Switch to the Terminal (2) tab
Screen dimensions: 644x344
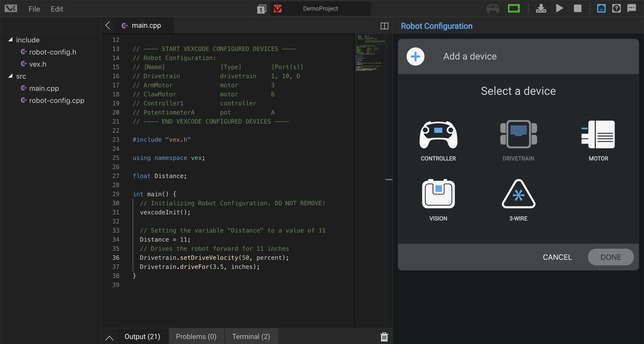point(251,336)
